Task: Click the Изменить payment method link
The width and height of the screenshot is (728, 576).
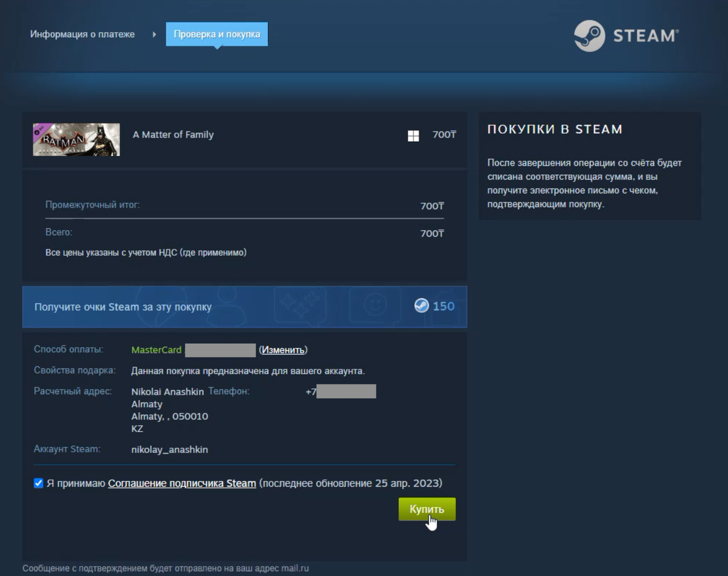Action: click(x=283, y=350)
